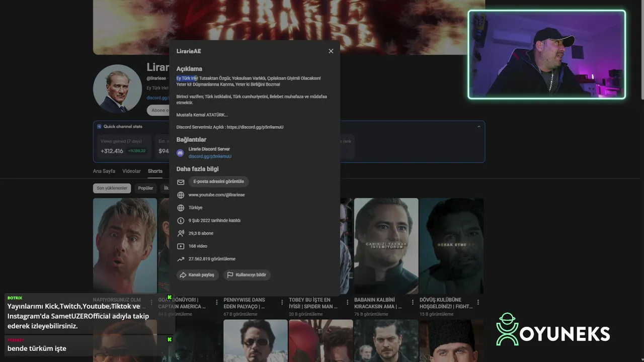Click the video count play icon

(x=181, y=246)
